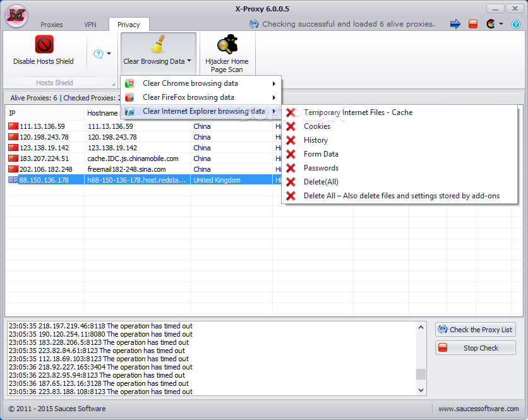Click the log scrollbar thumb
This screenshot has width=528, height=420.
[421, 374]
